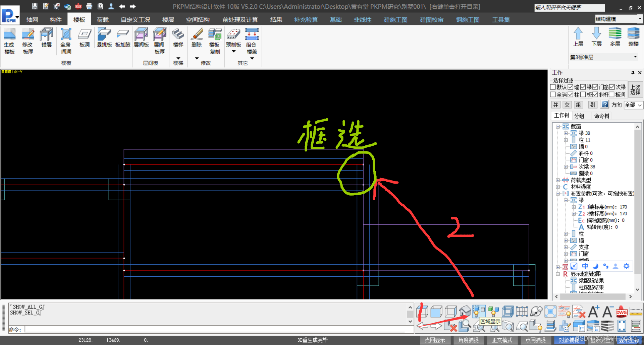Image resolution: width=644 pixels, height=345 pixels.
Task: Click the 并 union button
Action: pyautogui.click(x=556, y=105)
